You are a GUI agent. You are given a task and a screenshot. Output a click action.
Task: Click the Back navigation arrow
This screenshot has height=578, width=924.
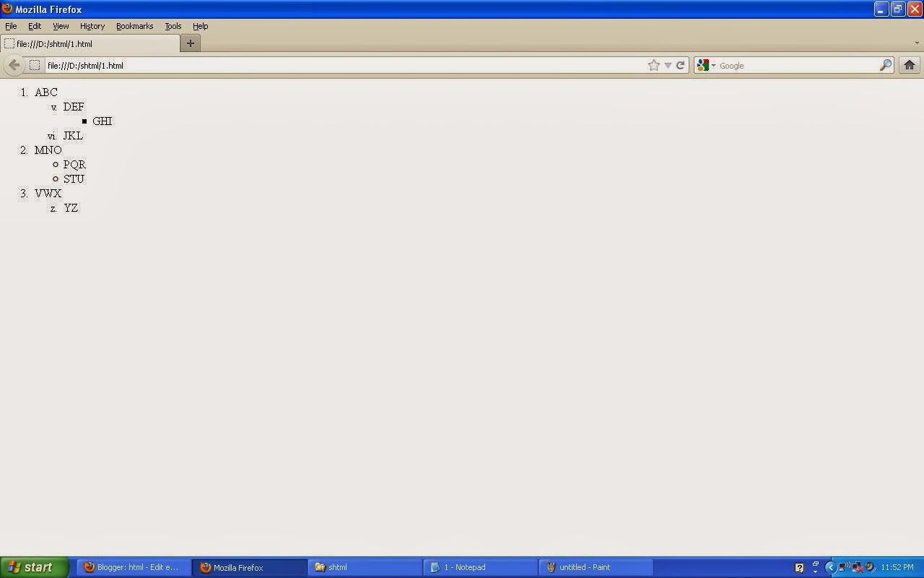click(14, 65)
